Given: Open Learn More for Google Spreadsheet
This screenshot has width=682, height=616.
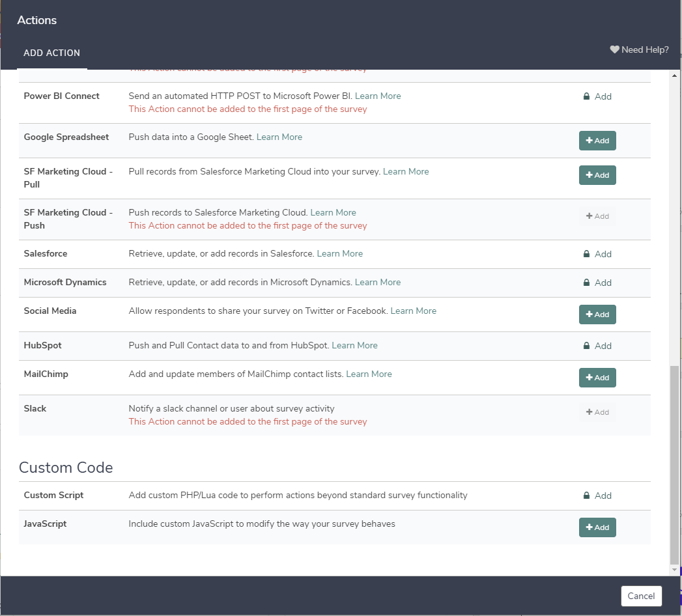Looking at the screenshot, I should coord(279,137).
